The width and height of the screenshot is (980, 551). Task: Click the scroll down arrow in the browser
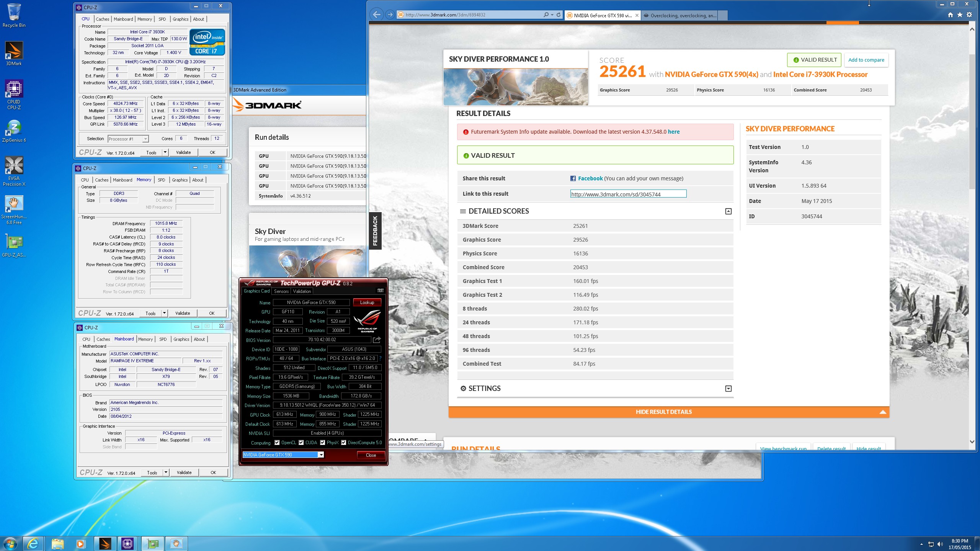(972, 441)
